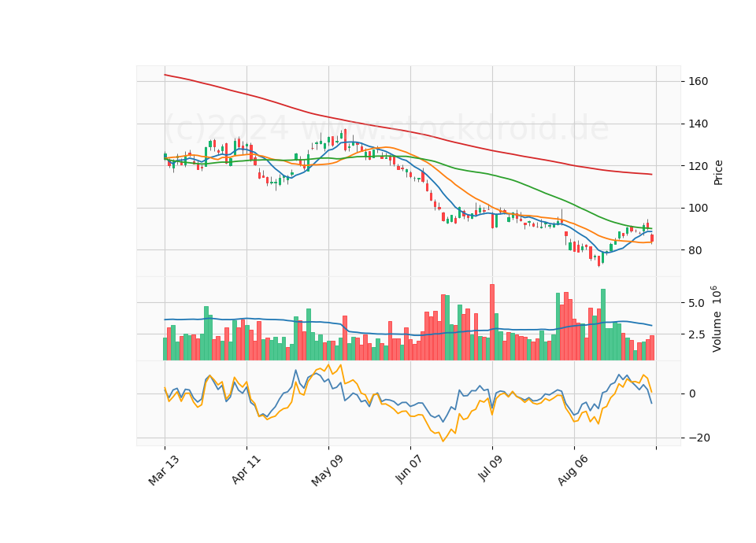Click the 2.5 volume axis tick
756x543 pixels.
click(x=695, y=334)
